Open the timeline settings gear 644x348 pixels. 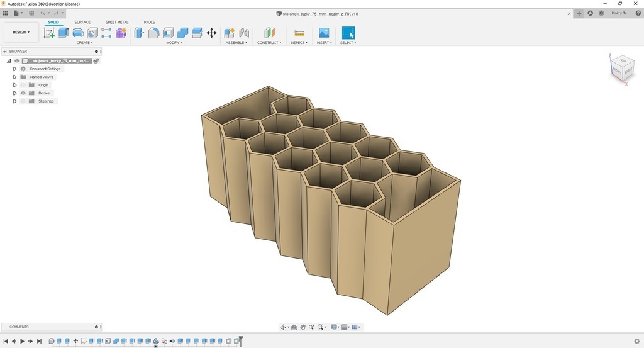tap(637, 341)
